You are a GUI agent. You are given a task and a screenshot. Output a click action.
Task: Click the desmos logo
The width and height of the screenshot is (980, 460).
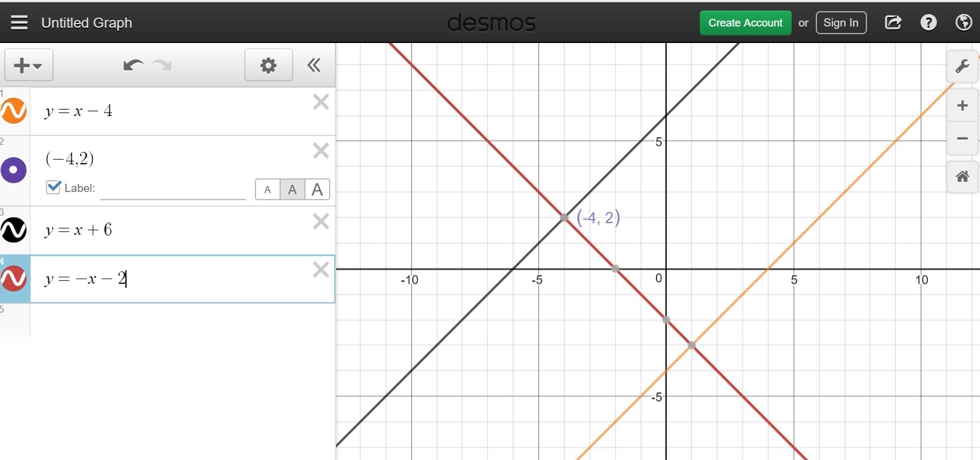pos(491,23)
